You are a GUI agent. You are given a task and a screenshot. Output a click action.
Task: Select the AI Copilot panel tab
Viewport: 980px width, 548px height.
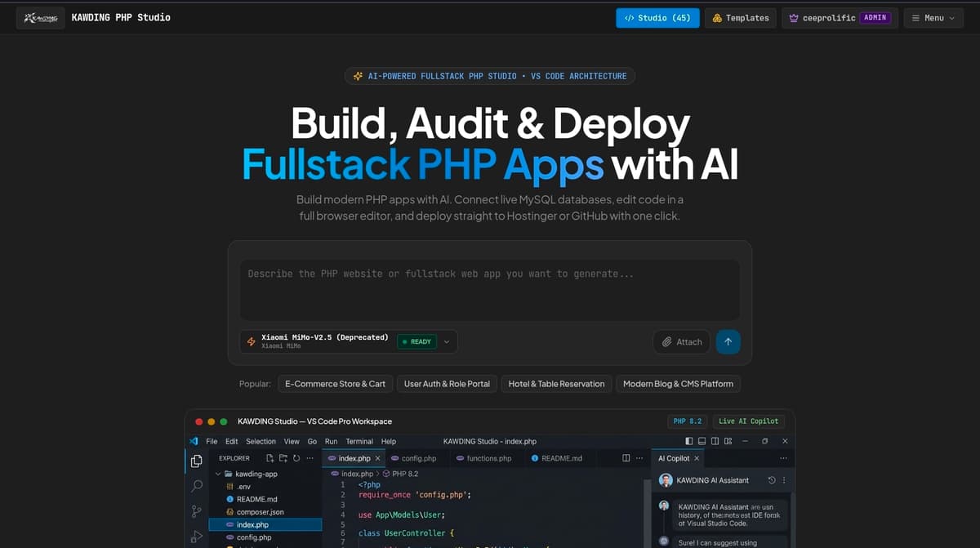(679, 458)
